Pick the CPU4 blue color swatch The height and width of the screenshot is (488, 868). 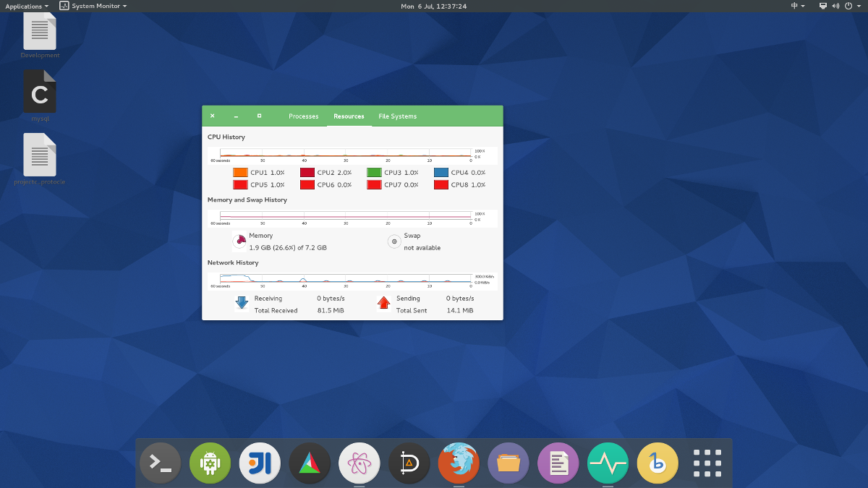441,173
